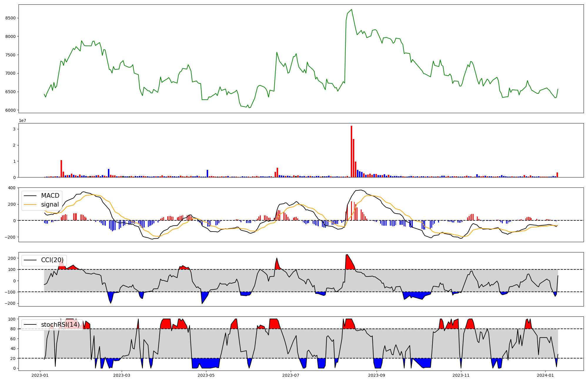Click the -200 tick on the CCI axis
Screen dimensions: 588x382
11,303
